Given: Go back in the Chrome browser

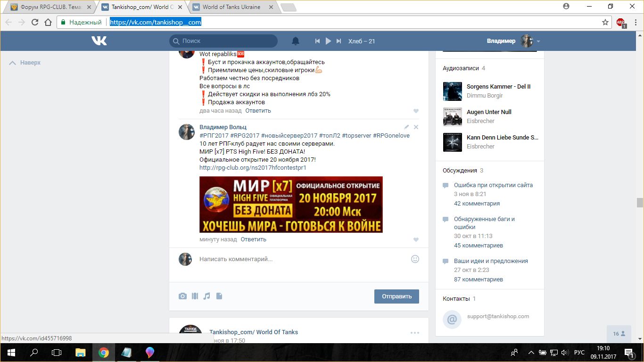Looking at the screenshot, I should 8,22.
